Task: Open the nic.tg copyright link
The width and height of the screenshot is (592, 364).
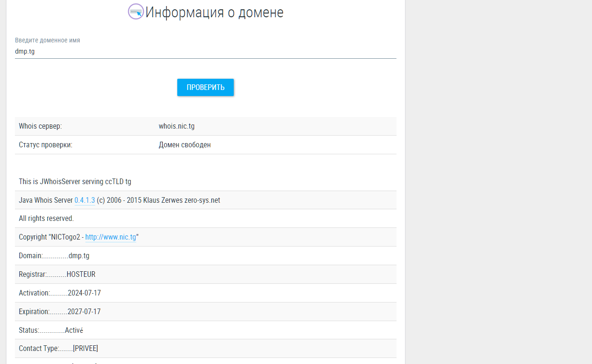Action: tap(111, 237)
